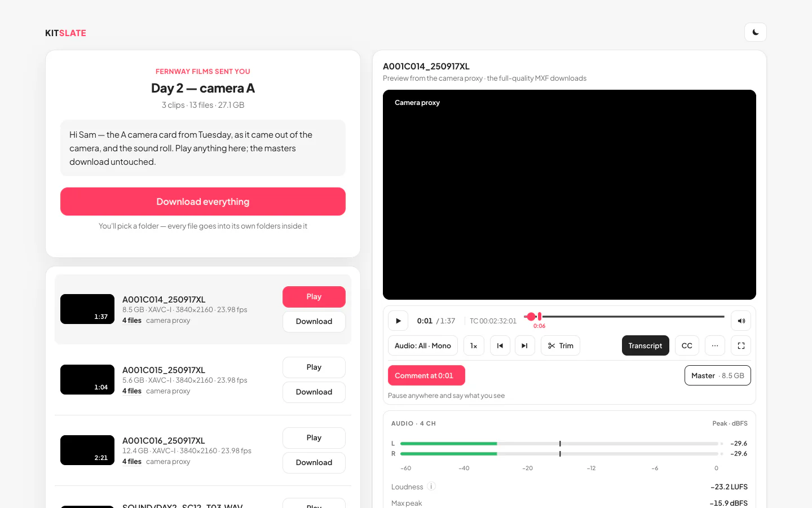Change the 1x playback speed
The height and width of the screenshot is (508, 812).
tap(474, 345)
